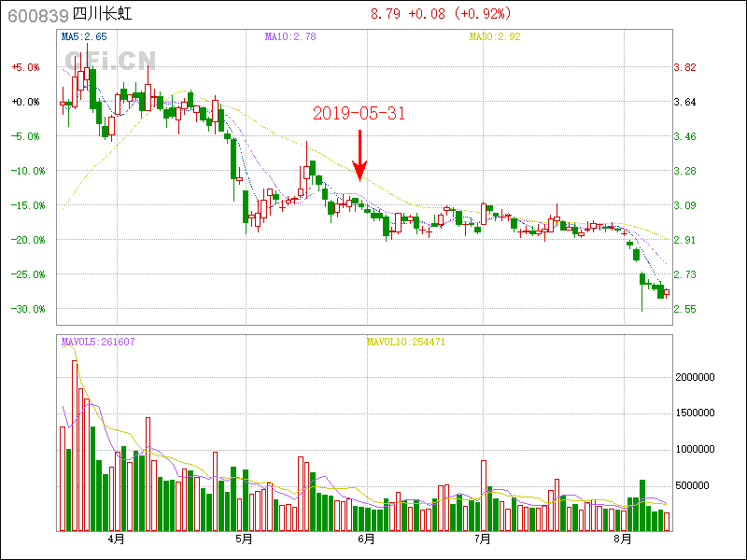This screenshot has height=560, width=747.
Task: Click the -30.0% percentage axis label
Action: click(25, 309)
